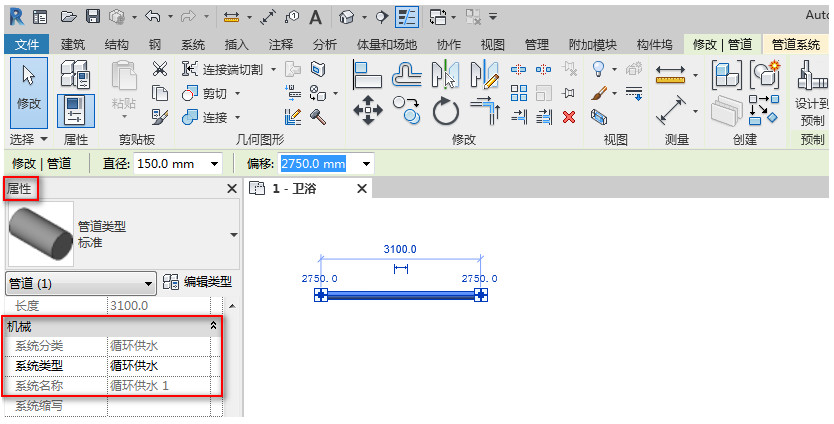
Task: Select Trim/Extend to Corner tool
Action: (485, 111)
